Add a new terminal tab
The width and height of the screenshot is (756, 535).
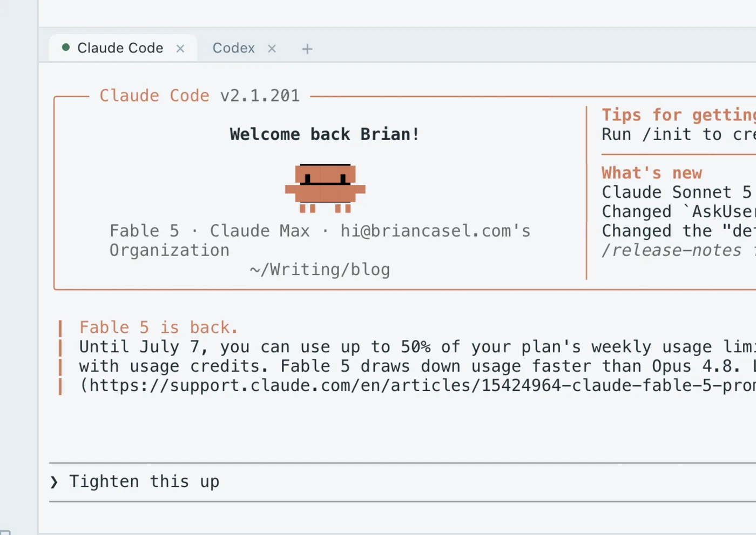pyautogui.click(x=307, y=49)
